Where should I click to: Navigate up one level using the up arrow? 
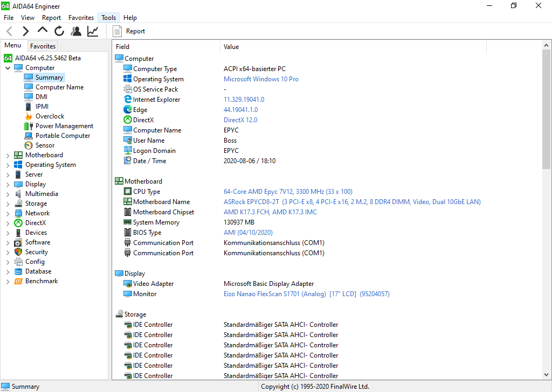[x=42, y=31]
